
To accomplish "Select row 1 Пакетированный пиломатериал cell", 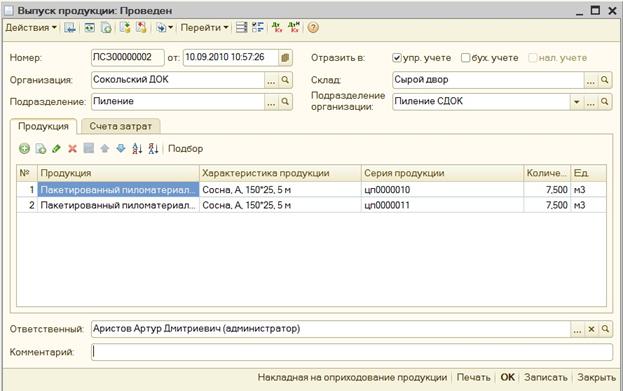I will 118,190.
